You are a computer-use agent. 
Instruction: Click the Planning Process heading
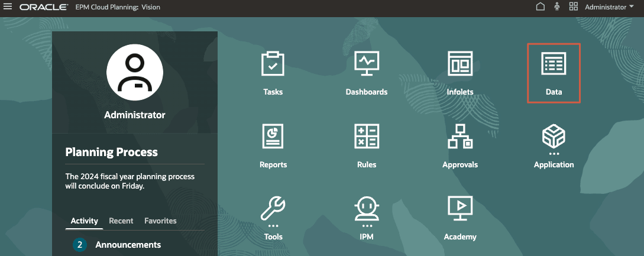111,152
